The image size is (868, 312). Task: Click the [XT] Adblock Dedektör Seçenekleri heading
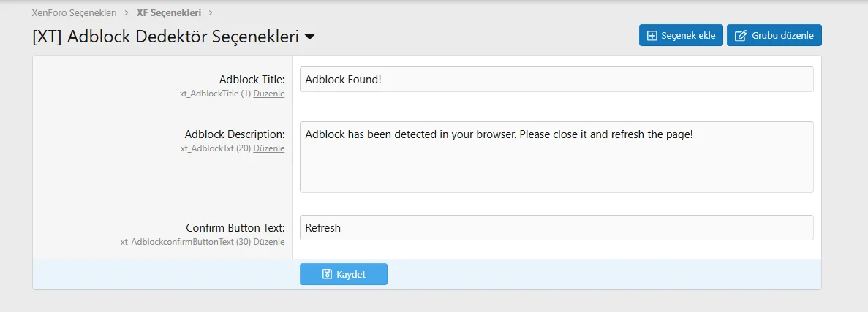(166, 37)
